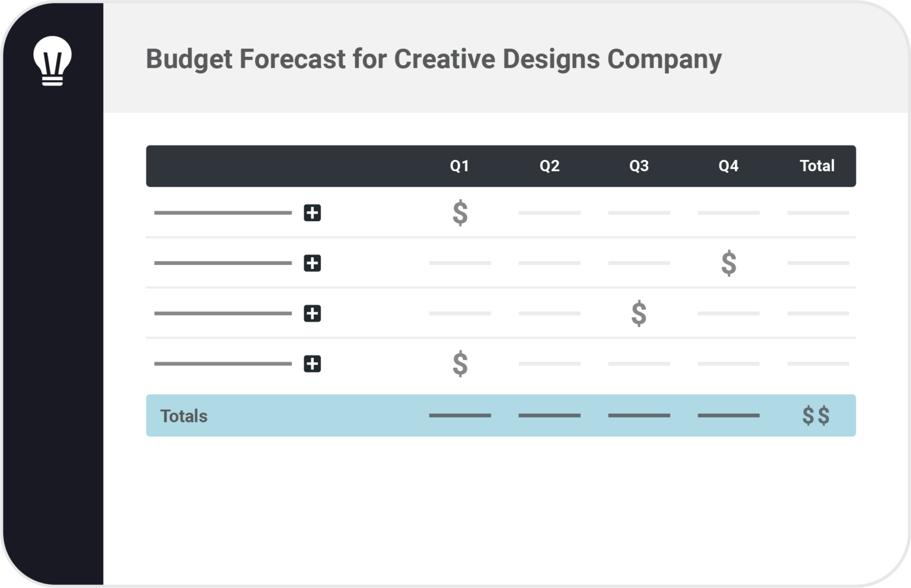Click the Totals row label
Image resolution: width=911 pixels, height=588 pixels.
pyautogui.click(x=184, y=416)
